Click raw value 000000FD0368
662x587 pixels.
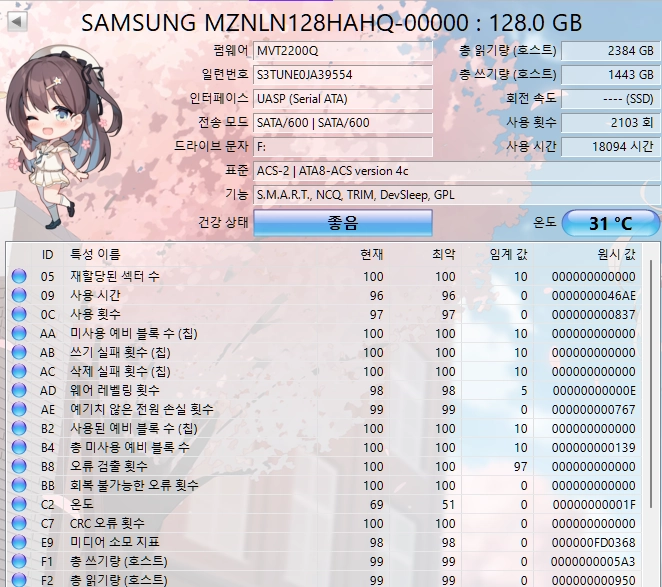coord(594,543)
